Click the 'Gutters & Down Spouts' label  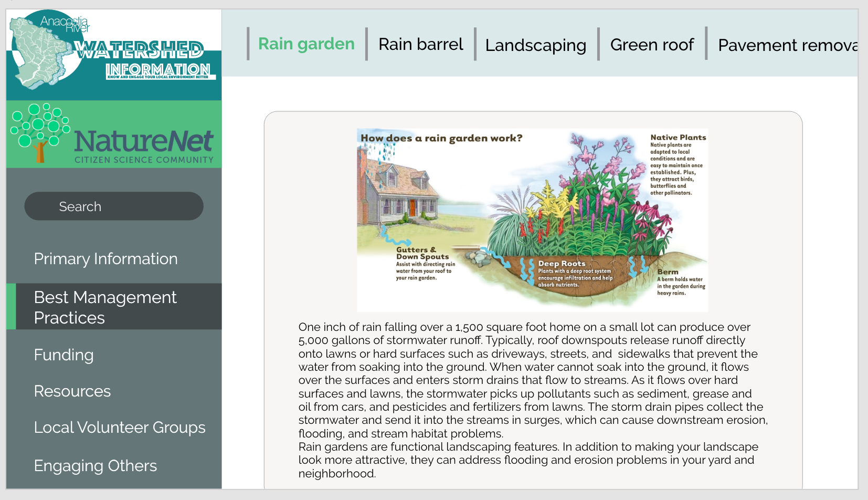422,253
